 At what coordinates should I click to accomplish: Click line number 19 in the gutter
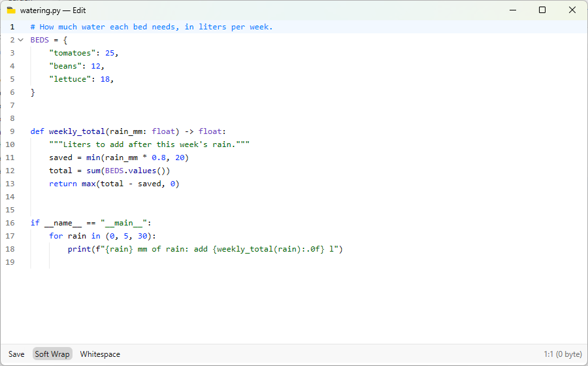(10, 262)
